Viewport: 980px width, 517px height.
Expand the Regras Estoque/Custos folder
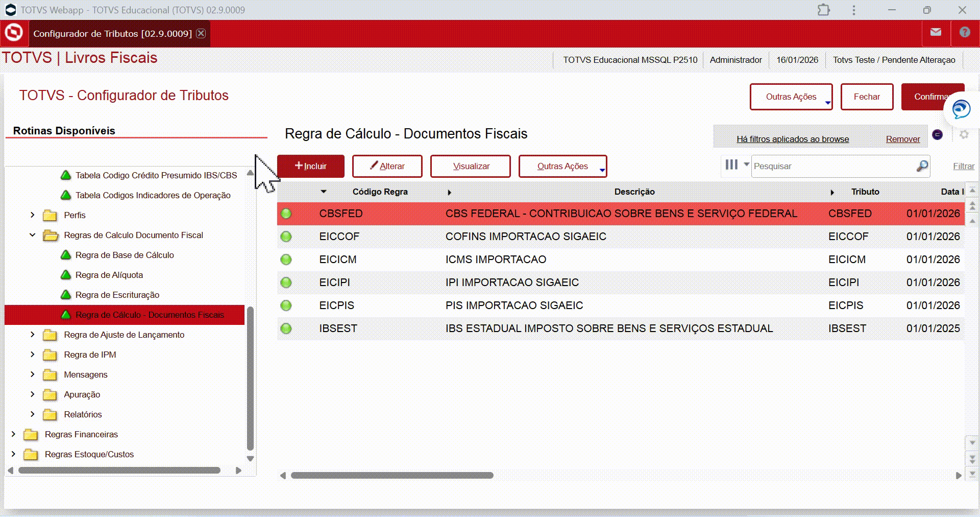tap(13, 454)
